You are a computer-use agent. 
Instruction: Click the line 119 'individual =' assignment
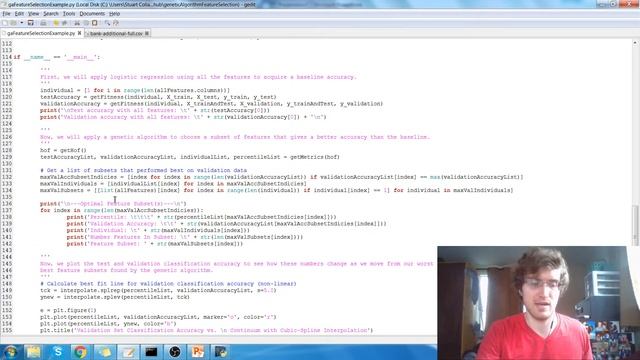click(x=135, y=90)
